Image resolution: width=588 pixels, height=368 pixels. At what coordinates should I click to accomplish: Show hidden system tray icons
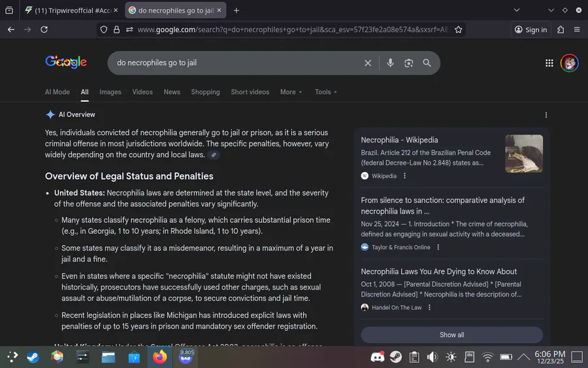523,357
